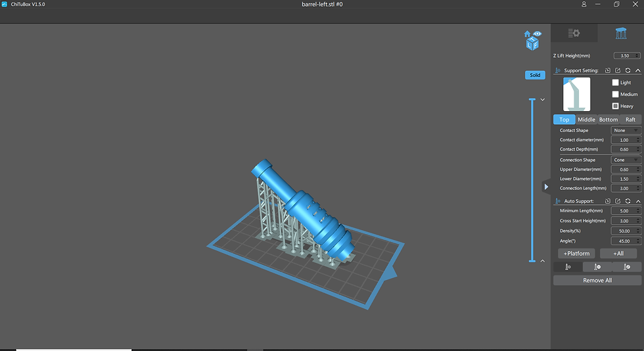The height and width of the screenshot is (351, 644).
Task: Toggle the Heavy support checkbox
Action: coord(615,106)
